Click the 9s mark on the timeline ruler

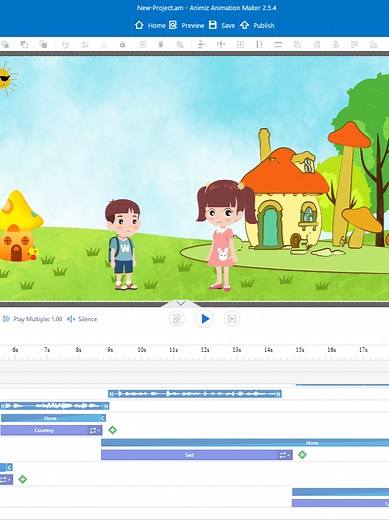click(110, 350)
